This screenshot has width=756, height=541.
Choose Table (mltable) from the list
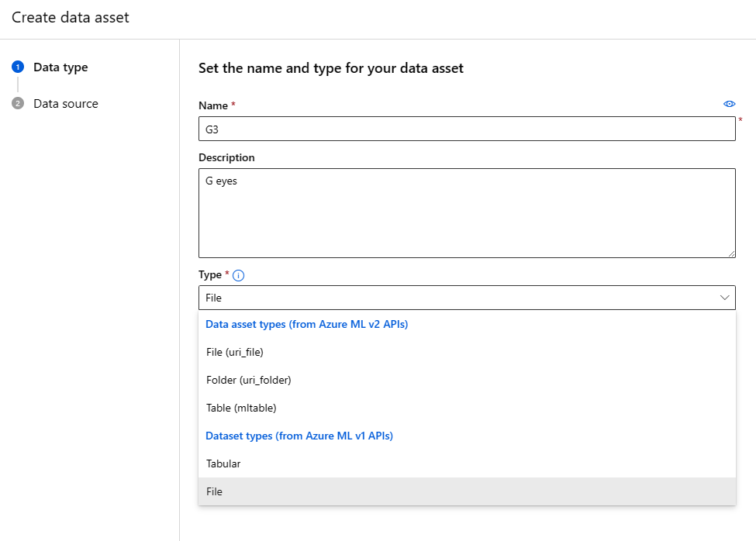pos(240,408)
